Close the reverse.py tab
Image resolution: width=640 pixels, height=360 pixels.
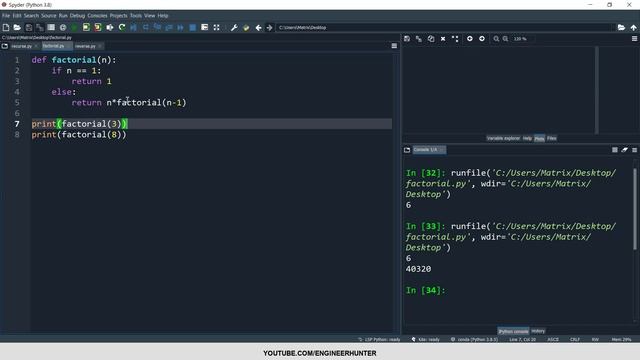(x=100, y=46)
